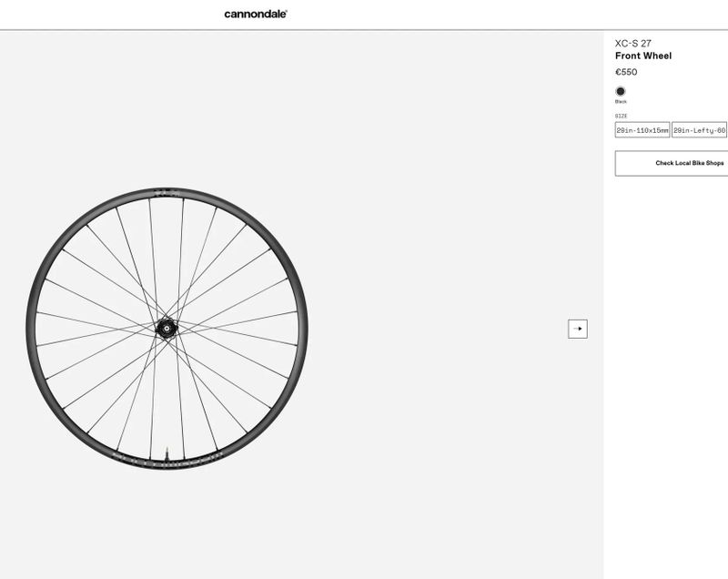Screen dimensions: 728x579
Task: Open the 29in-110x15mm size selector box
Action: point(641,128)
